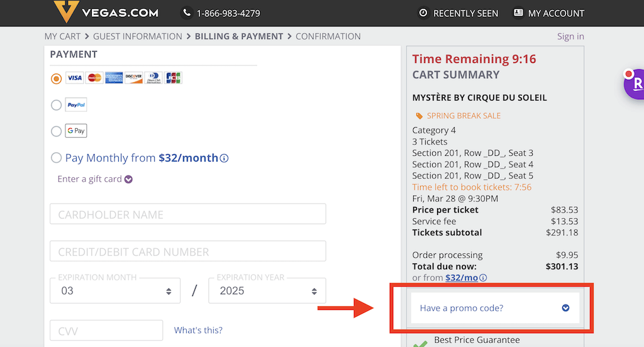Click the Google Pay logo icon
The width and height of the screenshot is (644, 347).
[x=76, y=131]
